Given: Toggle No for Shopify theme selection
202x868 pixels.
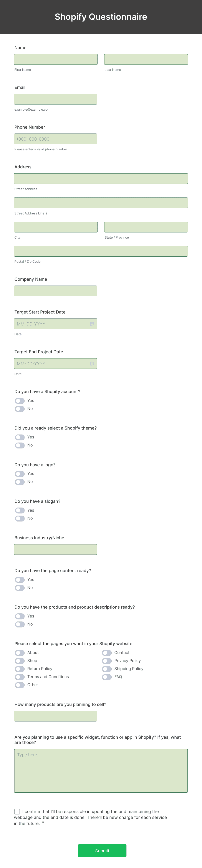Looking at the screenshot, I should (20, 445).
